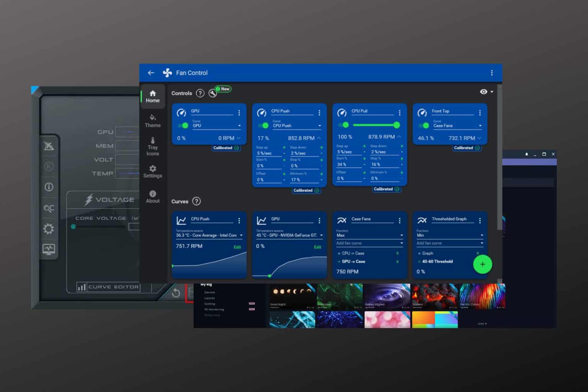Toggle the CPU Pull fan control switch
The image size is (588, 392).
click(x=343, y=125)
